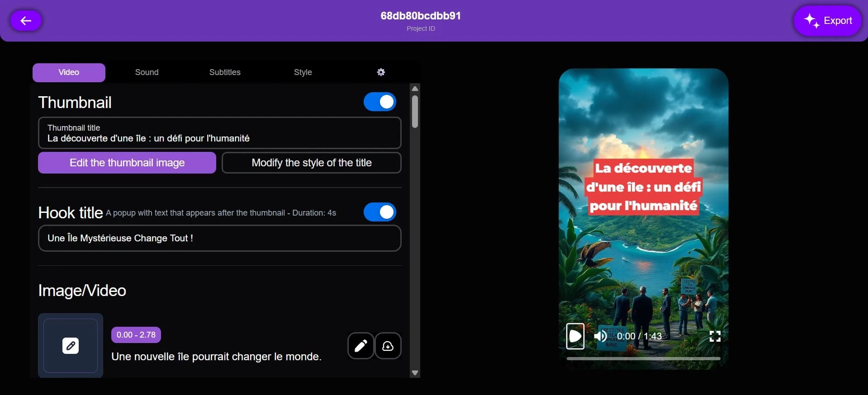Disable the Thumbnail toggle
868x395 pixels.
point(379,102)
